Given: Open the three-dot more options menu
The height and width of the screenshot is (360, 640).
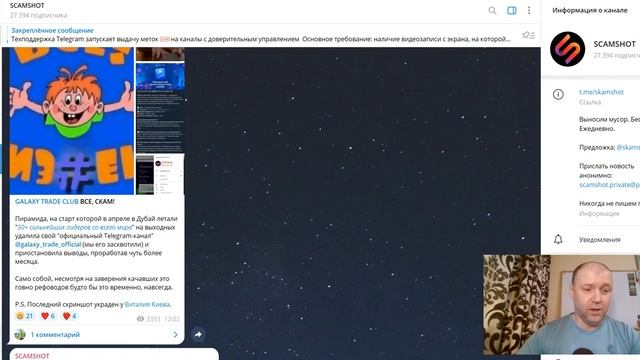Looking at the screenshot, I should (x=529, y=11).
